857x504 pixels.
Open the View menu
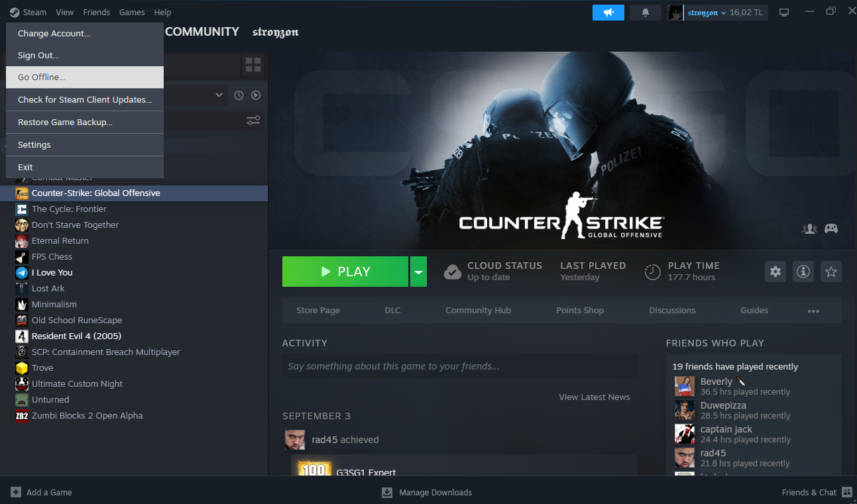tap(65, 13)
